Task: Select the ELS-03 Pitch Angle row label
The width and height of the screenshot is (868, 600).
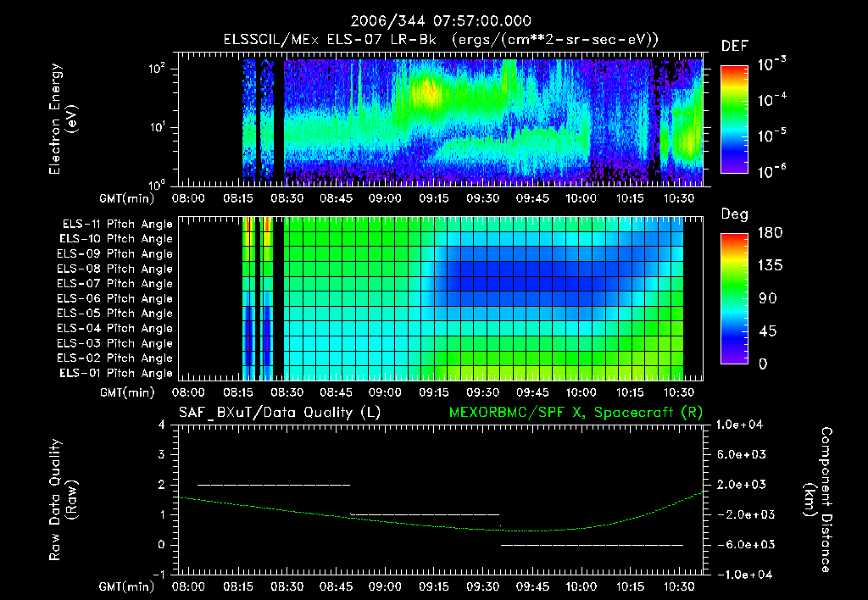Action: point(114,344)
